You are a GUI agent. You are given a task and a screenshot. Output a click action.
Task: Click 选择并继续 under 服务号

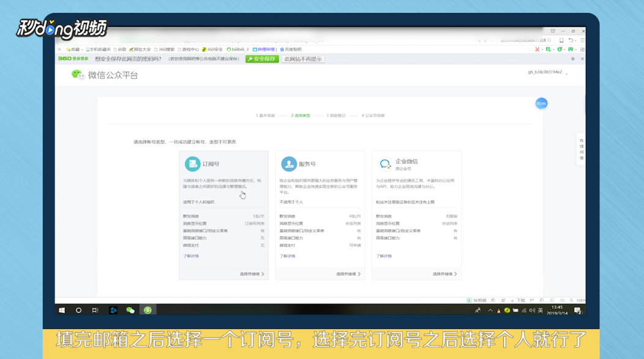click(348, 274)
